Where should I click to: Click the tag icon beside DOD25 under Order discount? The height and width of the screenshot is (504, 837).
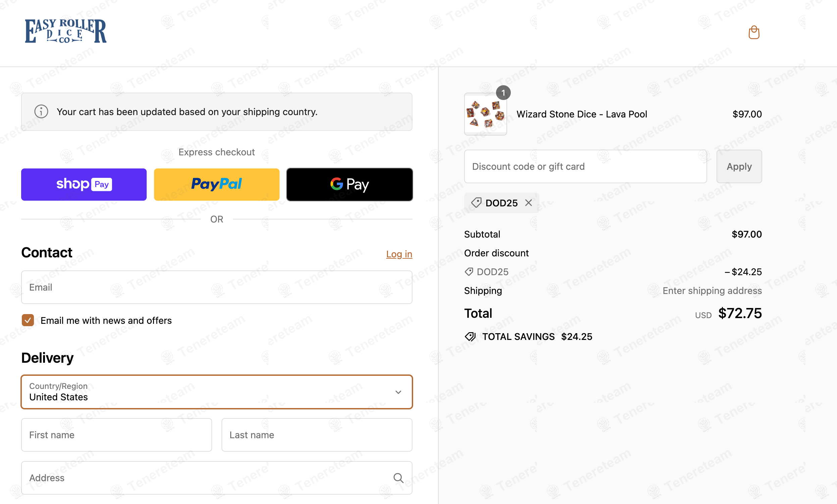(x=469, y=271)
